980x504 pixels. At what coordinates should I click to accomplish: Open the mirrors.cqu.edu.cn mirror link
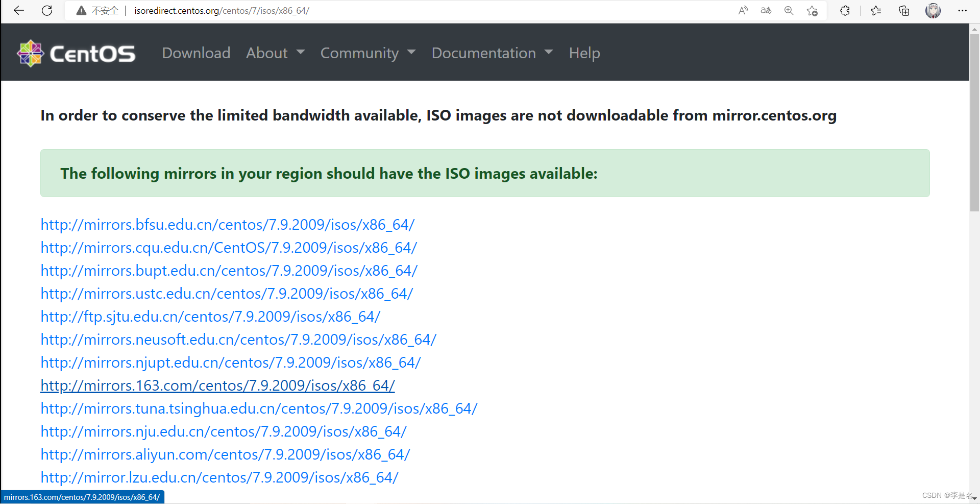click(229, 248)
